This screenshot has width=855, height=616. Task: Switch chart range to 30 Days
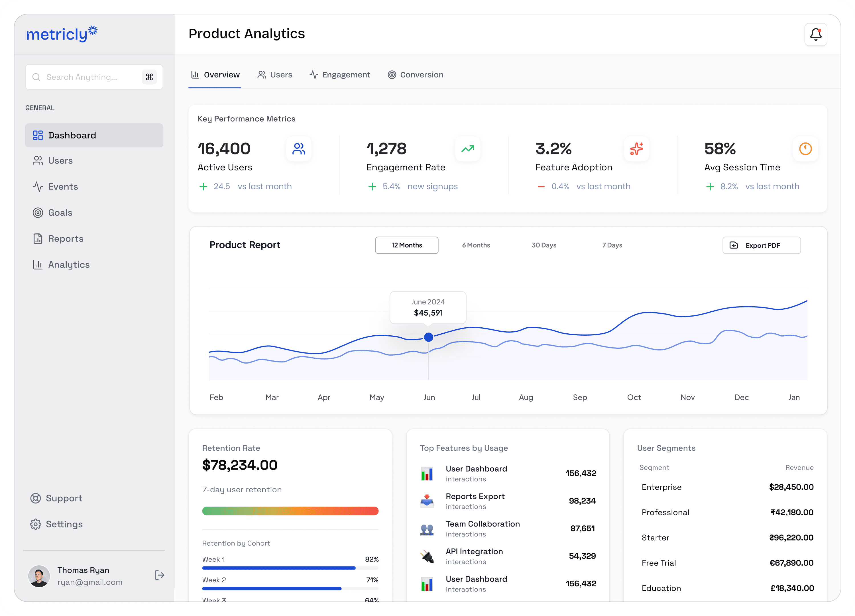(543, 245)
